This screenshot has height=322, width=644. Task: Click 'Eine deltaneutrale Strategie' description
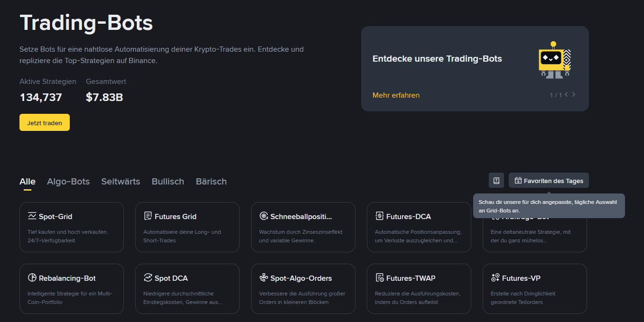pyautogui.click(x=531, y=236)
